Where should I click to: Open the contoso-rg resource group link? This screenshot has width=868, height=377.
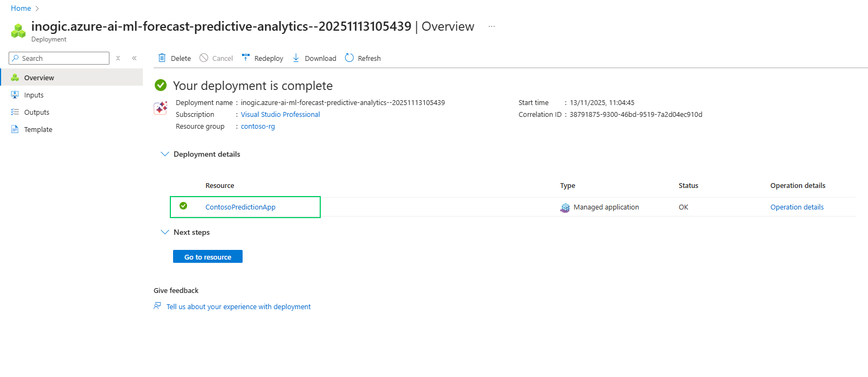pyautogui.click(x=258, y=127)
